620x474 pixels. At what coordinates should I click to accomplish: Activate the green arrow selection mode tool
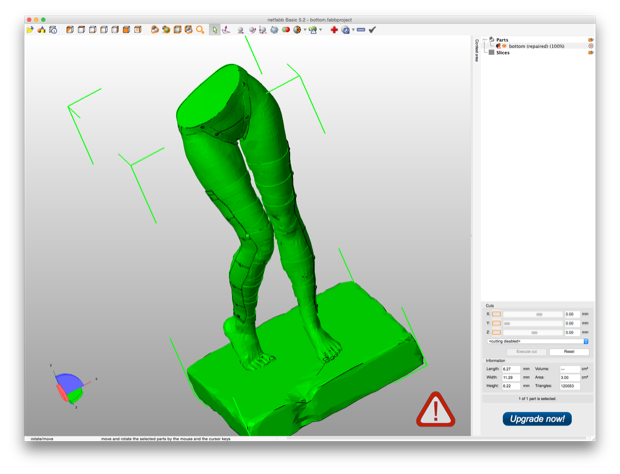214,30
